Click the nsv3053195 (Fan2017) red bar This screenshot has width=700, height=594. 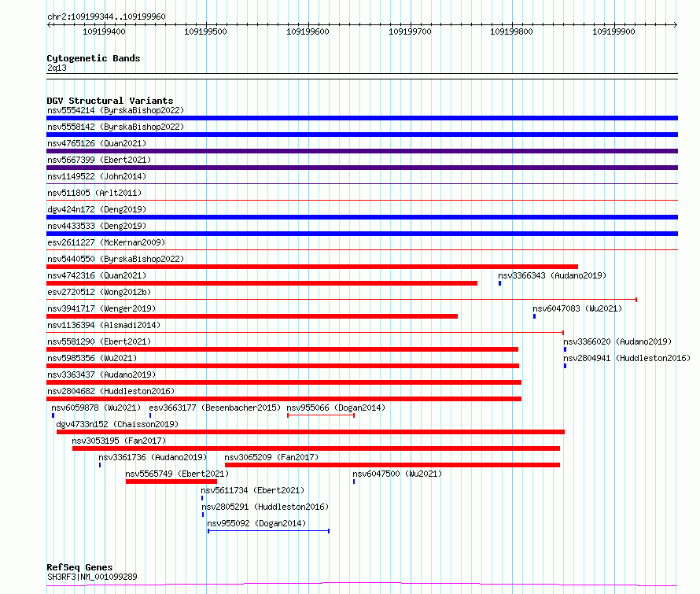click(316, 448)
